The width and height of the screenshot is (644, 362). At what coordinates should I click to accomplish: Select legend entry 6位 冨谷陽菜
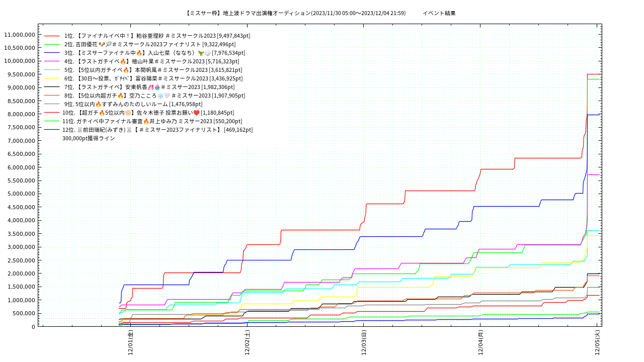click(x=154, y=78)
